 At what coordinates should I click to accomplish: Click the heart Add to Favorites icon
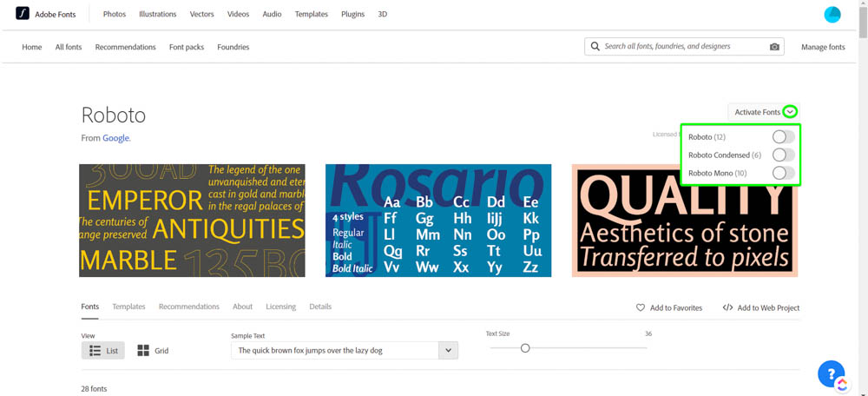tap(641, 307)
